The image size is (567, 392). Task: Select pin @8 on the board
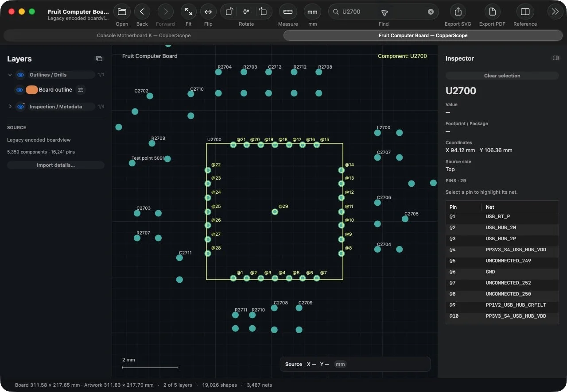click(x=341, y=254)
